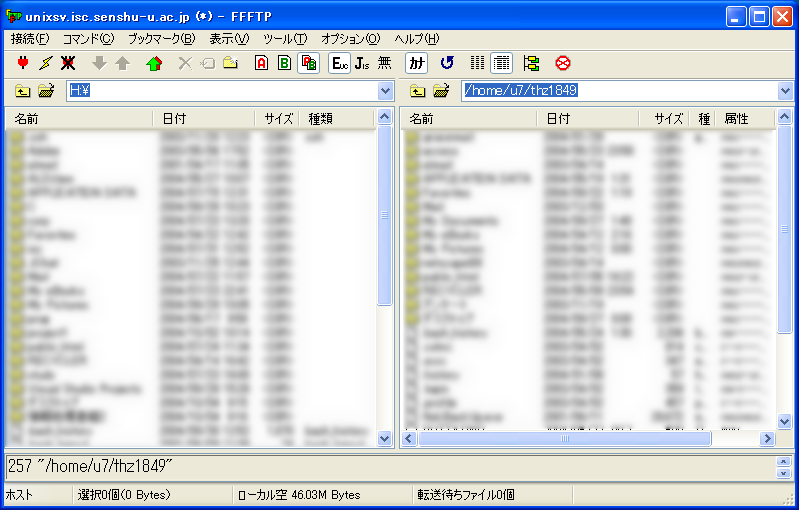Click the local vertical scrollbar thumb
The height and width of the screenshot is (510, 799).
click(x=385, y=215)
